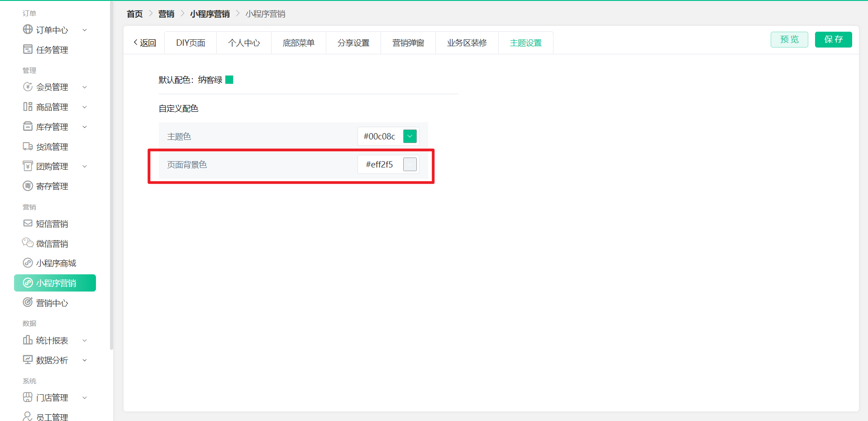The image size is (868, 421).
Task: Expand the 会员管理 submenu chevron
Action: pos(85,87)
